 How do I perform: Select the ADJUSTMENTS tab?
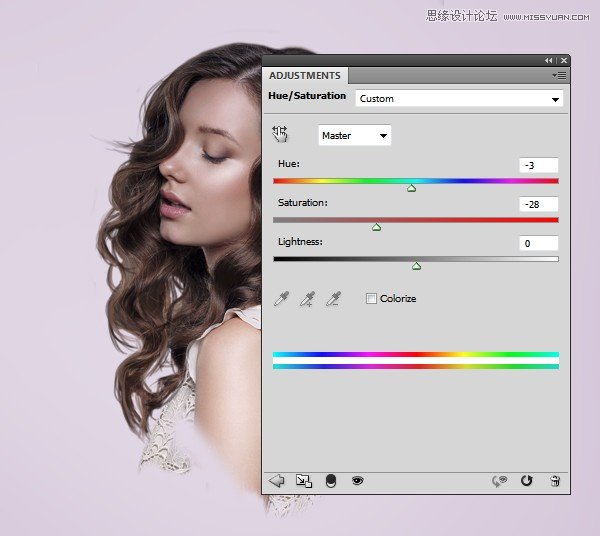(x=305, y=75)
